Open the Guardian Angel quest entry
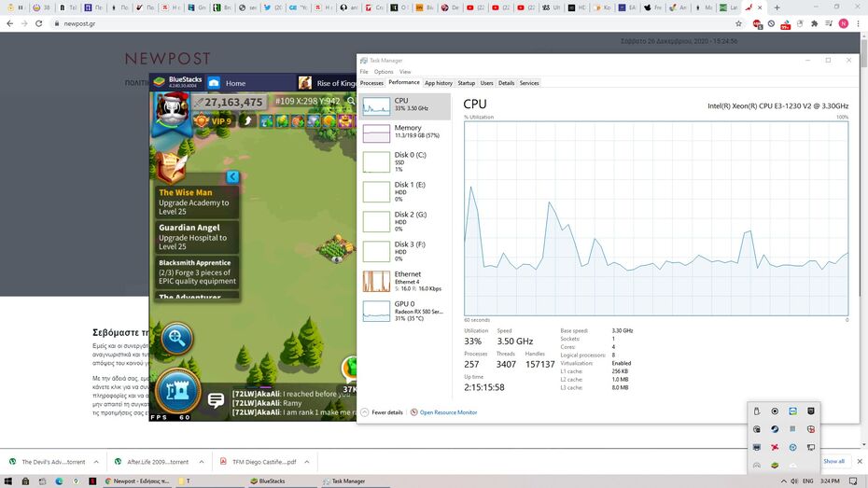Image resolution: width=868 pixels, height=488 pixels. point(197,237)
